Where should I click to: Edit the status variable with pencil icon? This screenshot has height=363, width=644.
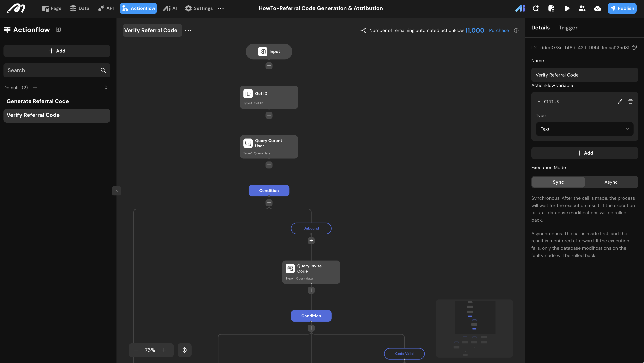tap(620, 102)
